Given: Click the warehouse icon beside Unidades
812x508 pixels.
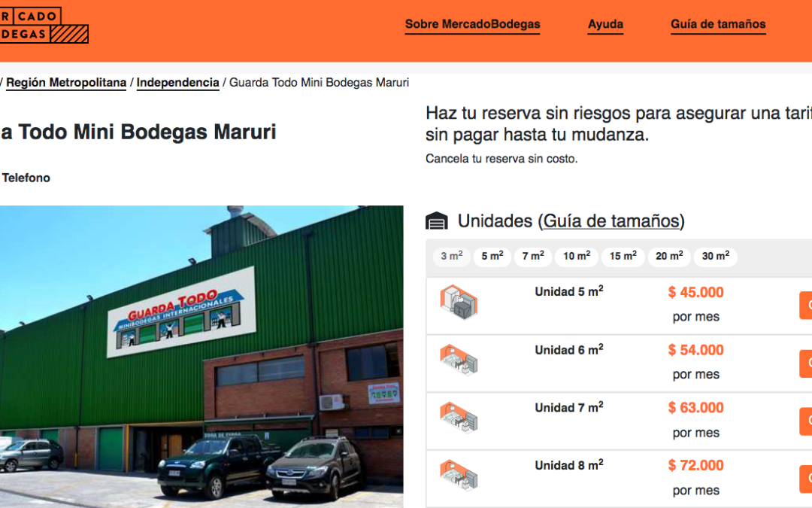Looking at the screenshot, I should point(437,221).
